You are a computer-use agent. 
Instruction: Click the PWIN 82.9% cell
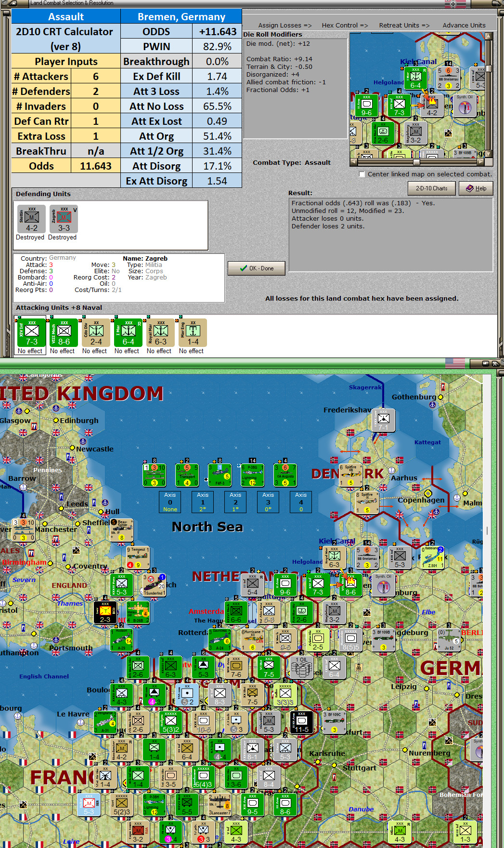point(217,46)
